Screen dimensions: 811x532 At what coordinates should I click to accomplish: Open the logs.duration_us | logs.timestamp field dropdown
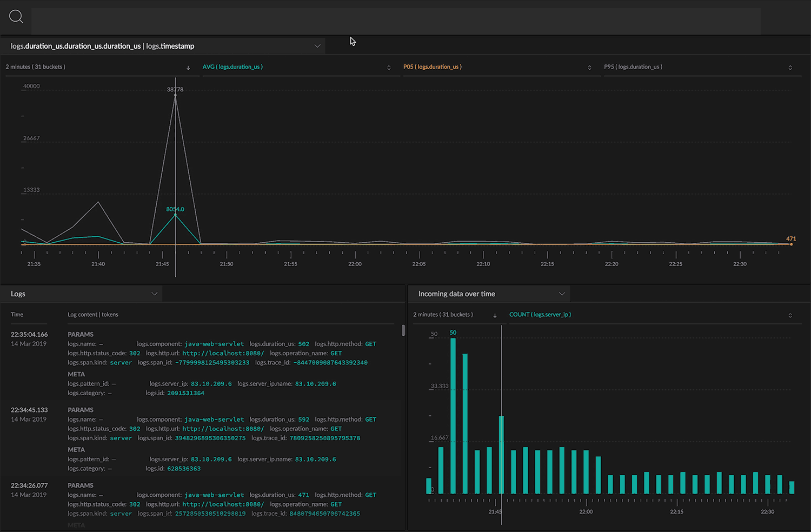(317, 46)
